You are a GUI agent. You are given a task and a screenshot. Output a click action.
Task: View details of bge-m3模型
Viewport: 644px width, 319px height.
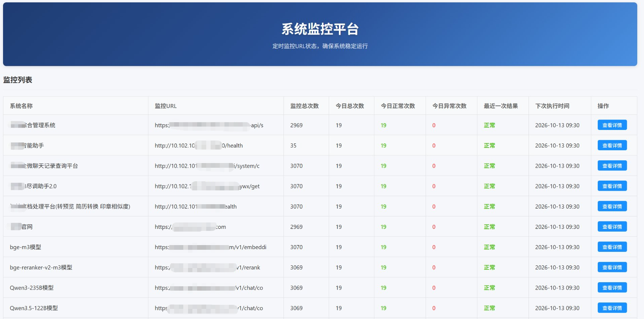pos(612,247)
